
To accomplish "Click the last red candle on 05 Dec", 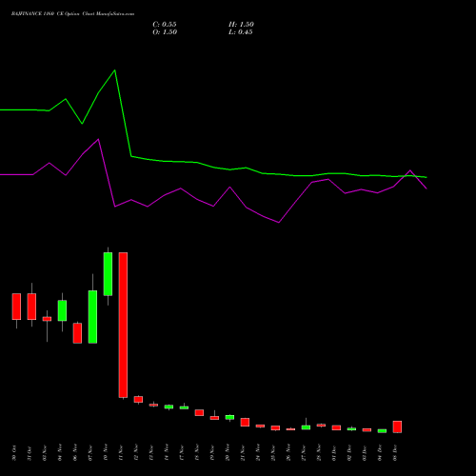I will [397, 426].
